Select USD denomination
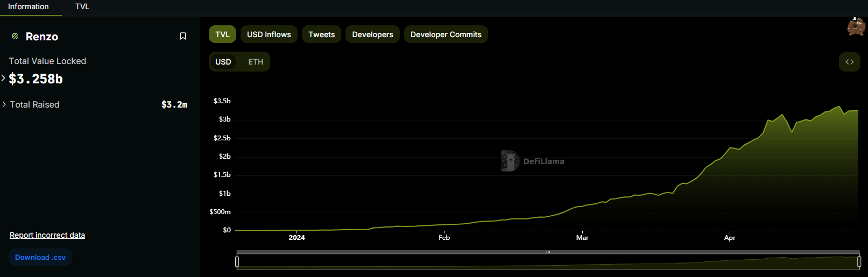868x277 pixels. click(x=223, y=62)
